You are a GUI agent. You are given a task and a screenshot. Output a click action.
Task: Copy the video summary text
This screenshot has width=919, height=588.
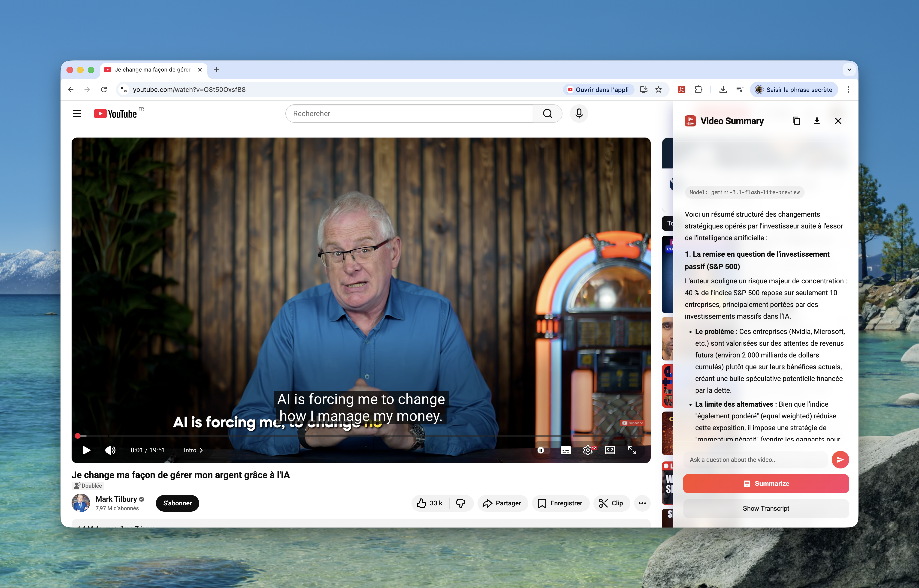pos(796,121)
